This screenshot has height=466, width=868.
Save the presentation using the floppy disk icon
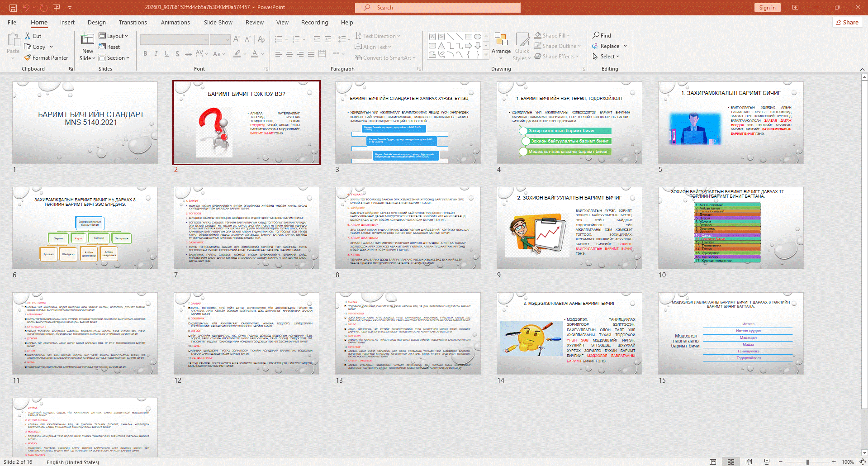click(x=13, y=8)
